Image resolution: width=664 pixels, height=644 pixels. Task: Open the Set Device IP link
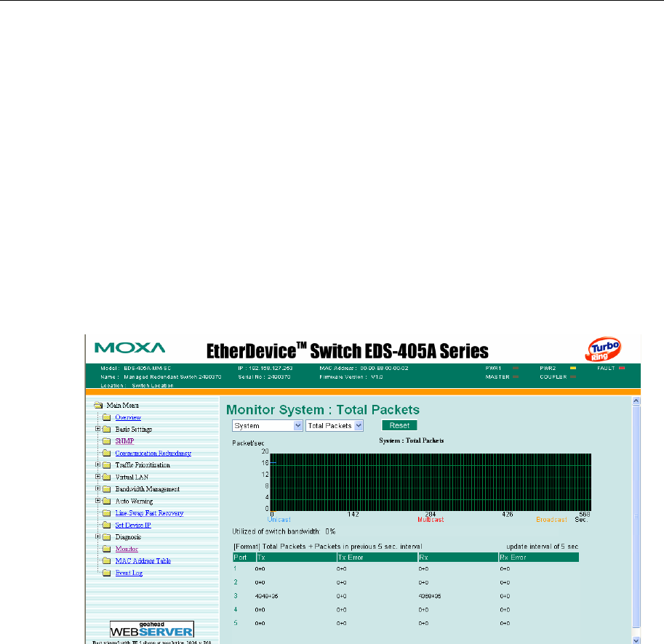pos(133,525)
